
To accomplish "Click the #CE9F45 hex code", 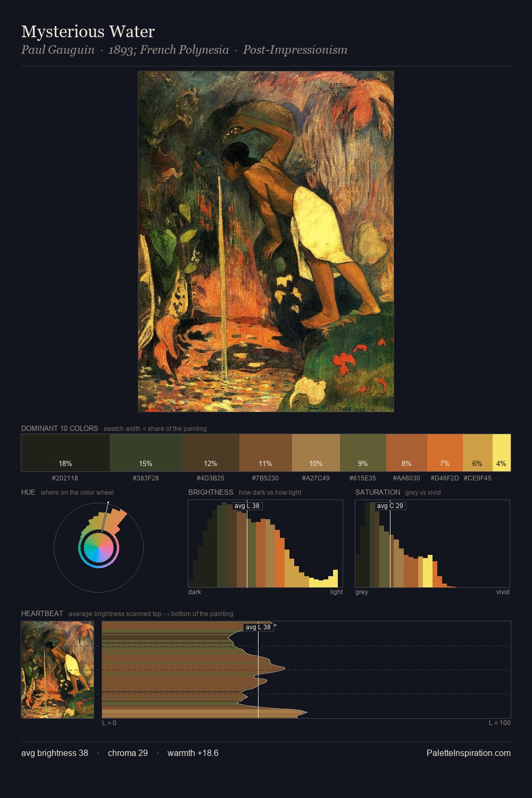I will click(x=478, y=478).
